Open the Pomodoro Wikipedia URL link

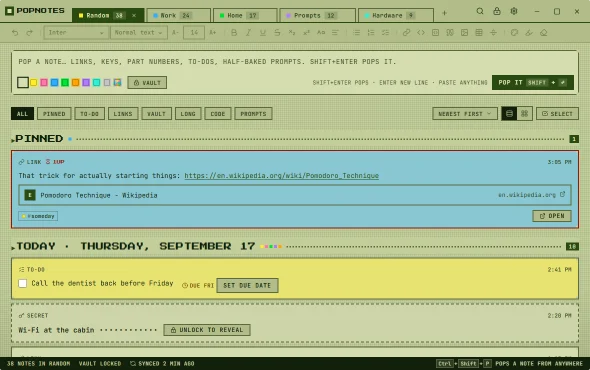point(281,176)
